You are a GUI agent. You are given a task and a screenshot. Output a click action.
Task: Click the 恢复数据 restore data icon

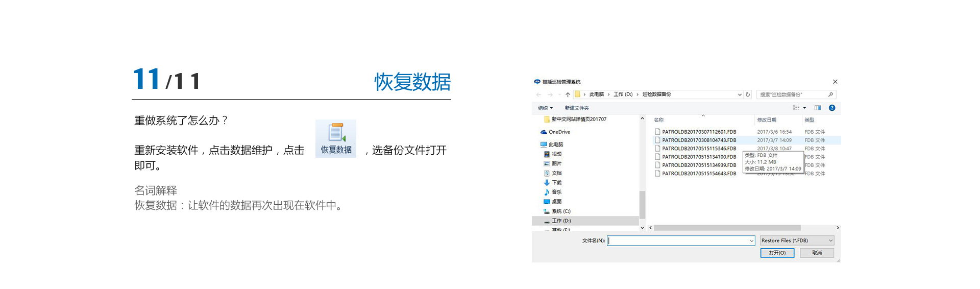pyautogui.click(x=335, y=138)
